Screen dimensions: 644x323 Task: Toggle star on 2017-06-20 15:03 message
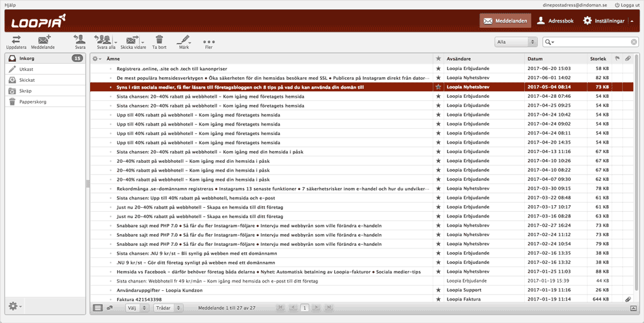pyautogui.click(x=438, y=69)
